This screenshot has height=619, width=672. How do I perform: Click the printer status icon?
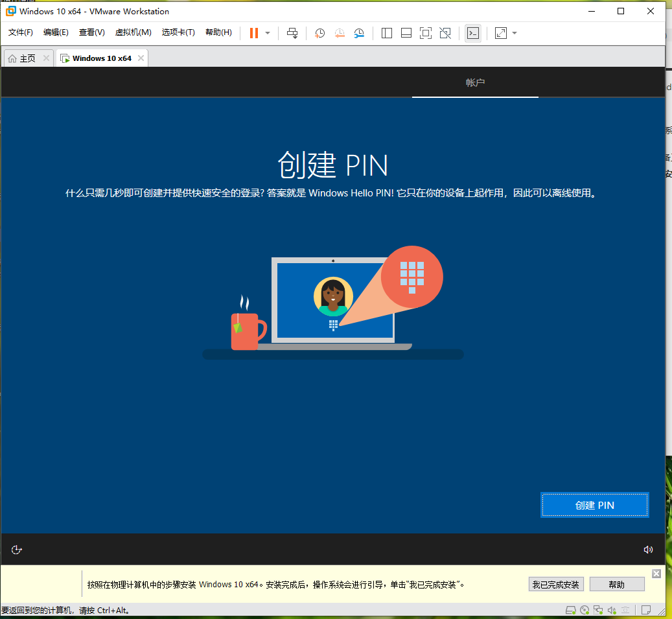(x=625, y=610)
